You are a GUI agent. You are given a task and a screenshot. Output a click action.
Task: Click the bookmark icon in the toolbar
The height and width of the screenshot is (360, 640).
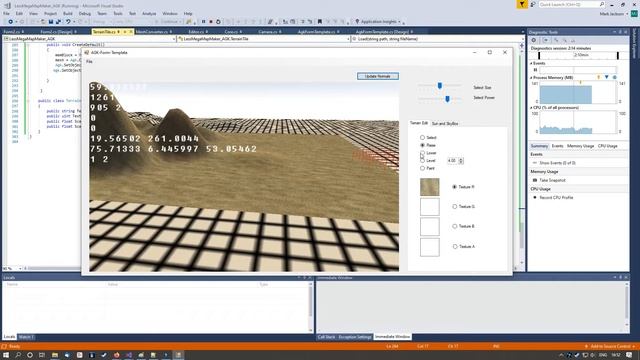tap(320, 22)
